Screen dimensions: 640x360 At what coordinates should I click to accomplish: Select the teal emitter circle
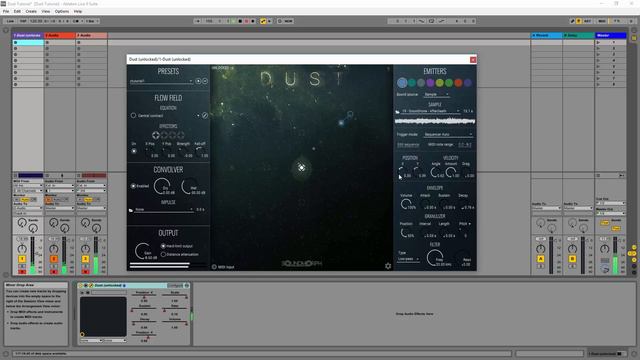click(412, 83)
